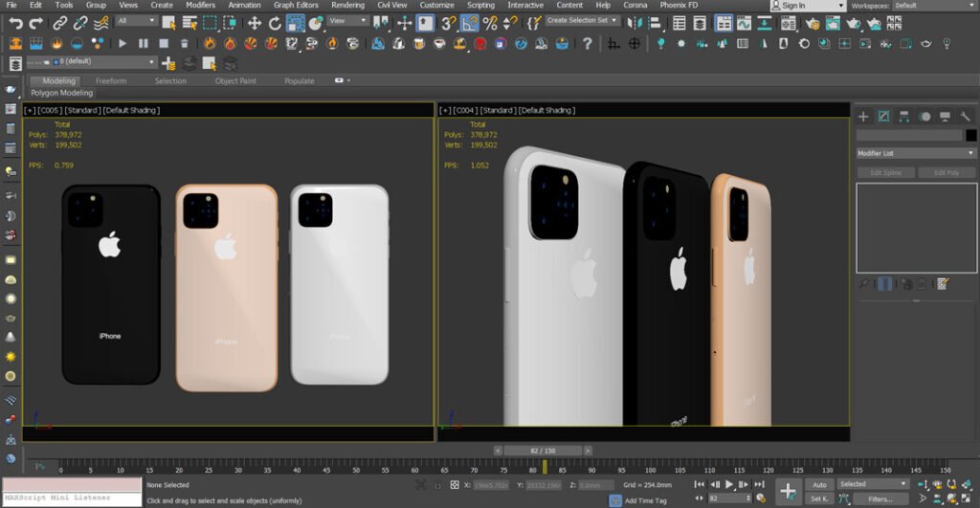Open the Utilities wrench tab
Screen dimensions: 980x508
966,116
